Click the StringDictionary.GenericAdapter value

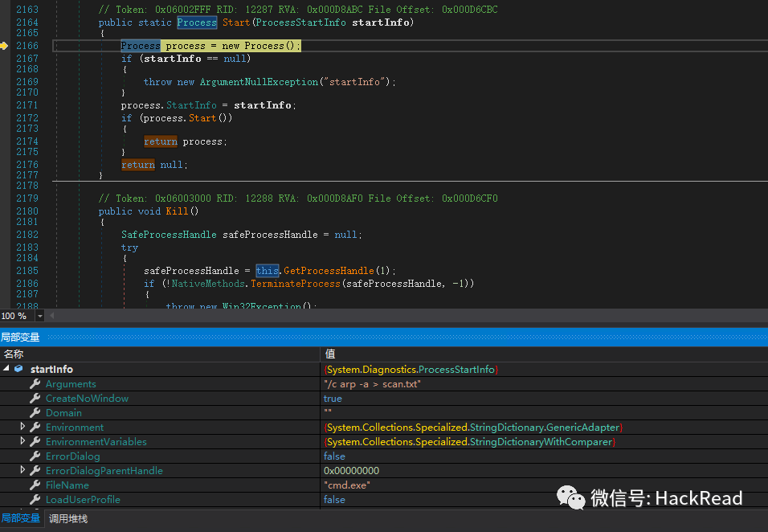pyautogui.click(x=473, y=428)
